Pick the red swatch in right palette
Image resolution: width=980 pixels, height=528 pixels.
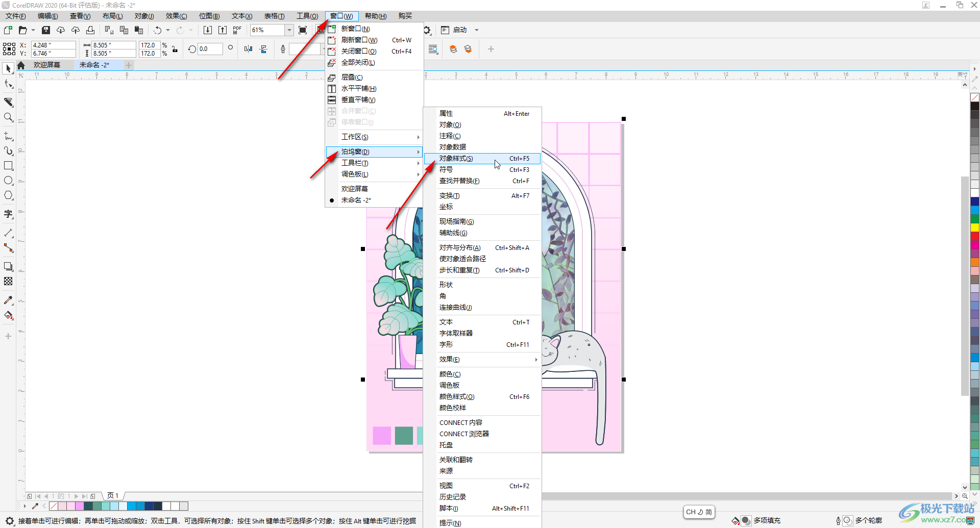pyautogui.click(x=975, y=236)
